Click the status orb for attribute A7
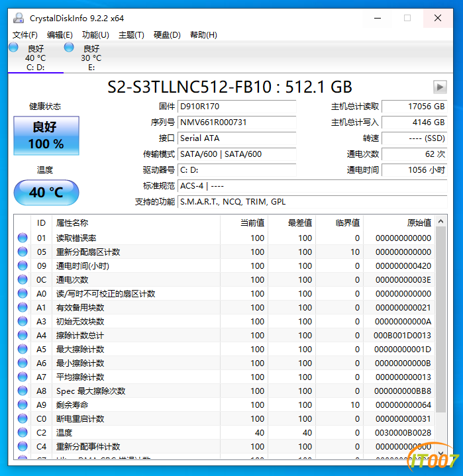Screen dimensions: 463x476 pos(23,377)
